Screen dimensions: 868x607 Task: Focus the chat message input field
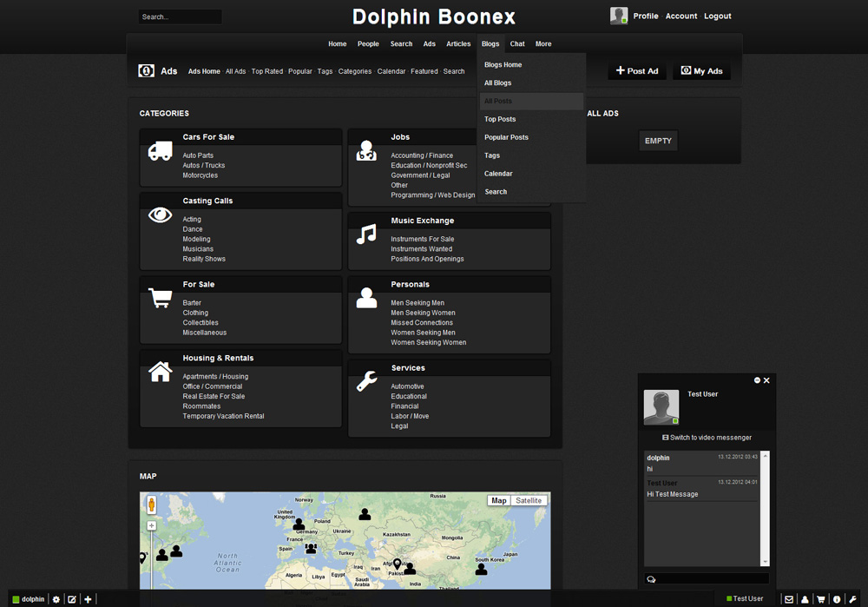pos(707,578)
